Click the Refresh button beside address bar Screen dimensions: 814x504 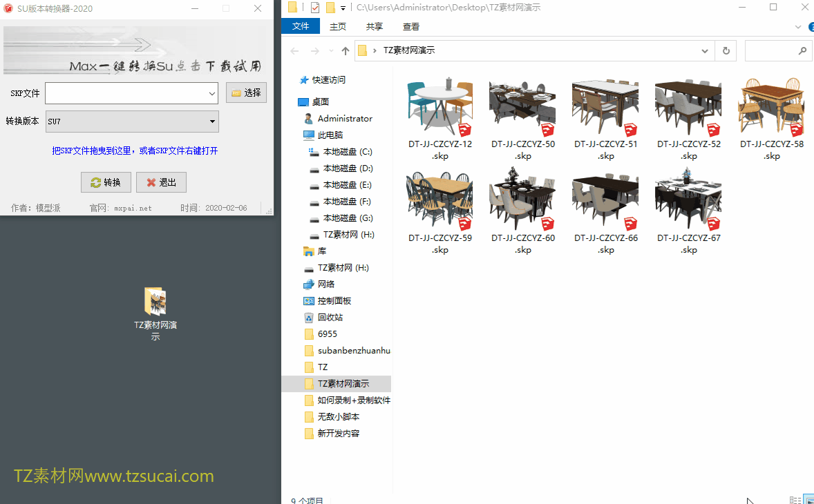(726, 51)
